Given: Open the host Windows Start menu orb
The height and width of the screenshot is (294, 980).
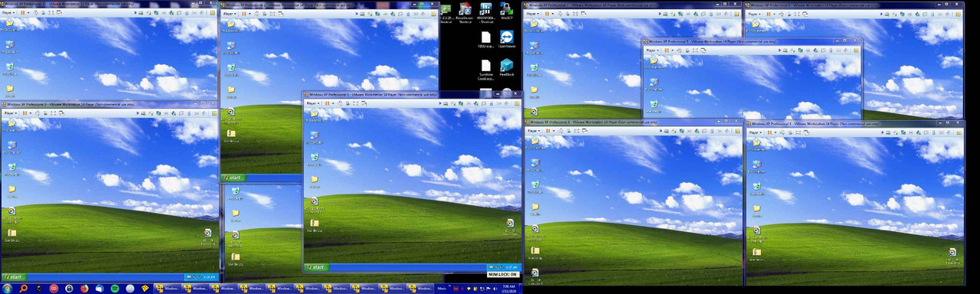Looking at the screenshot, I should 6,289.
